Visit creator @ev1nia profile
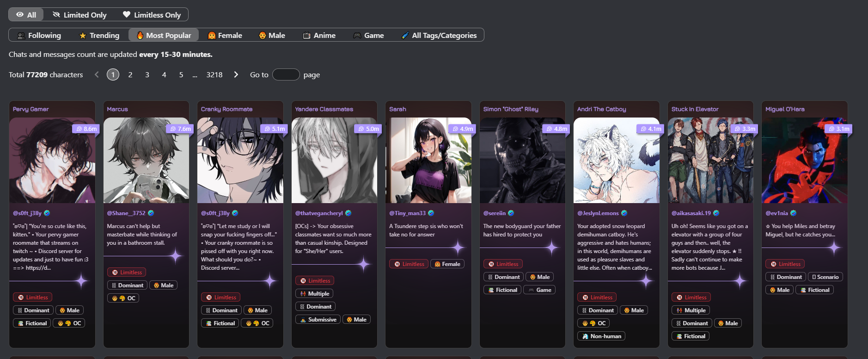The height and width of the screenshot is (359, 868). click(x=777, y=213)
